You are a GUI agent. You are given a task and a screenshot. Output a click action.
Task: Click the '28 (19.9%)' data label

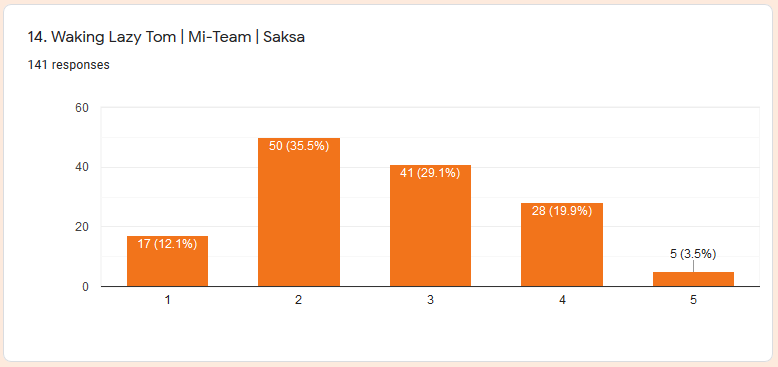pos(562,211)
